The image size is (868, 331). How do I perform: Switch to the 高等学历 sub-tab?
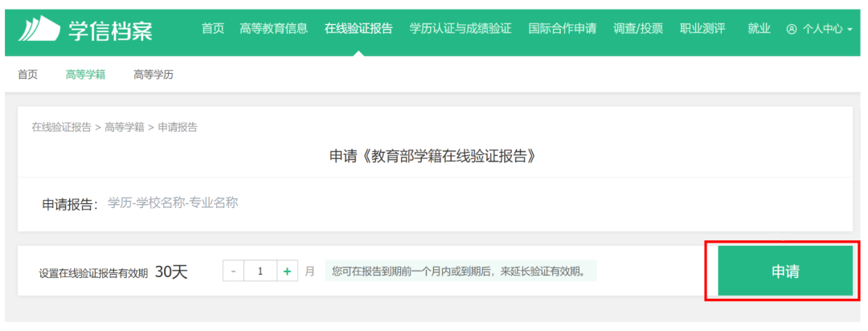(154, 74)
